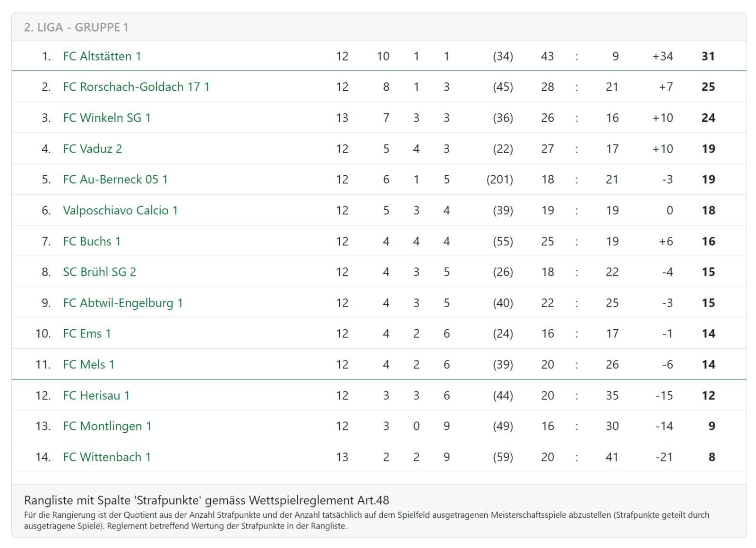Open Valposchiavo Calcio 1 team link
The image size is (756, 548).
coord(120,210)
